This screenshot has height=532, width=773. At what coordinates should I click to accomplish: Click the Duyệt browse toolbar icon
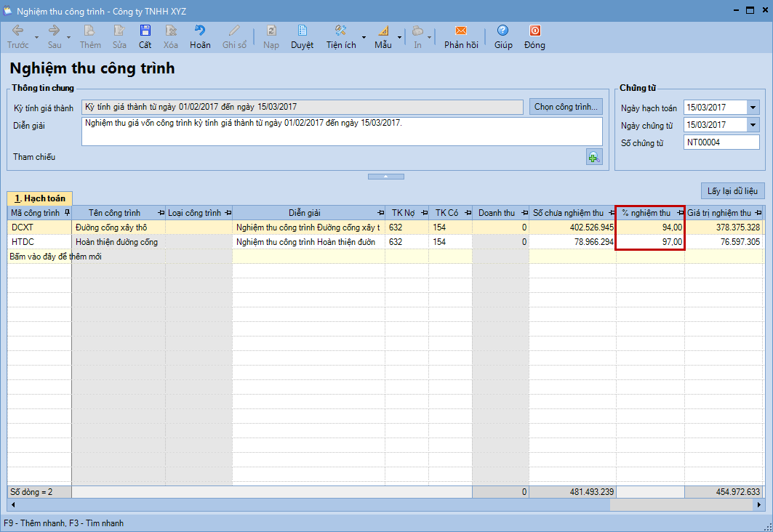coord(302,36)
